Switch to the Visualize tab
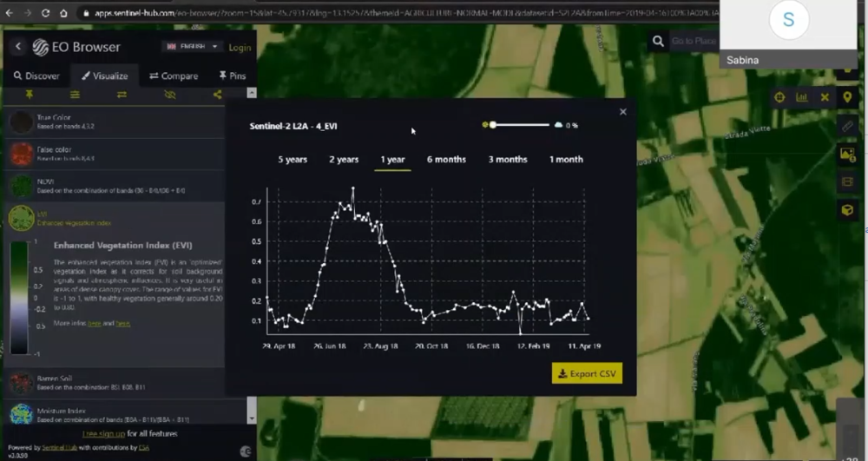Image resolution: width=868 pixels, height=461 pixels. click(104, 76)
